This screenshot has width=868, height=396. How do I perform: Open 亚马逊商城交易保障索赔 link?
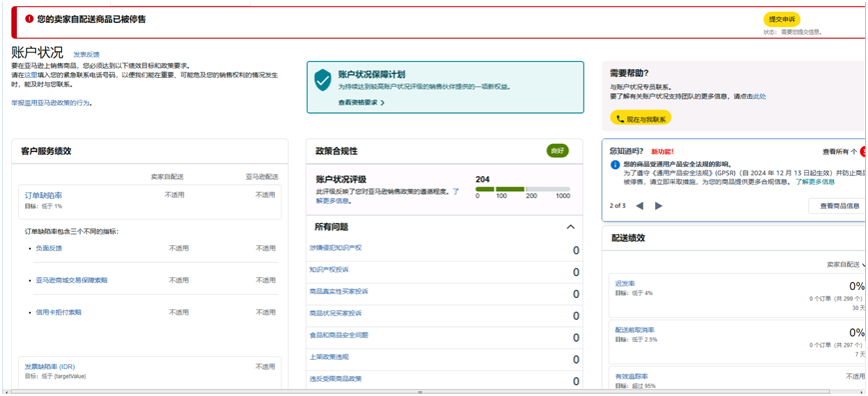[71, 280]
